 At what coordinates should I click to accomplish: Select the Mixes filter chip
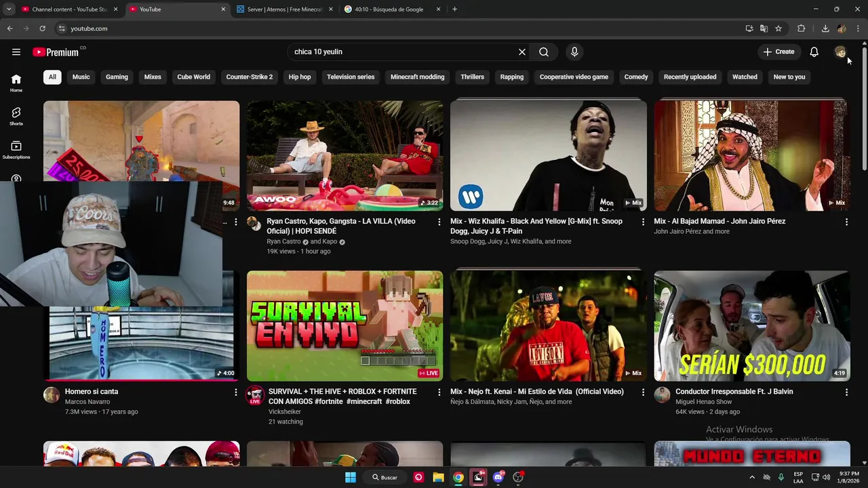153,77
